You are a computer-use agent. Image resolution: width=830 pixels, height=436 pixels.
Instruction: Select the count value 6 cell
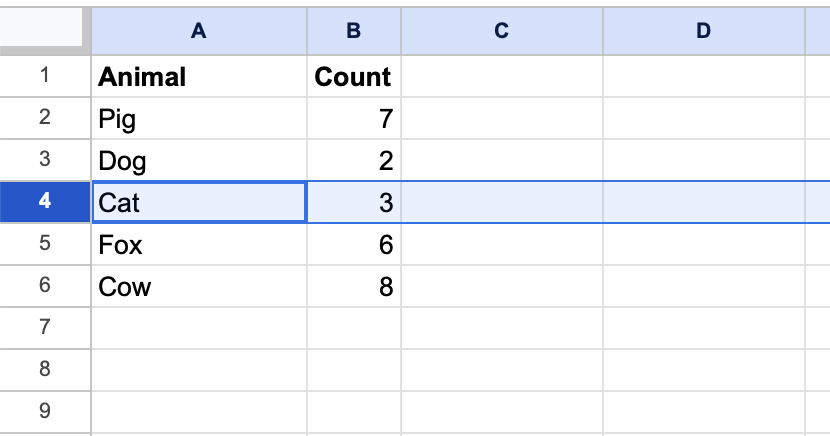click(x=353, y=245)
